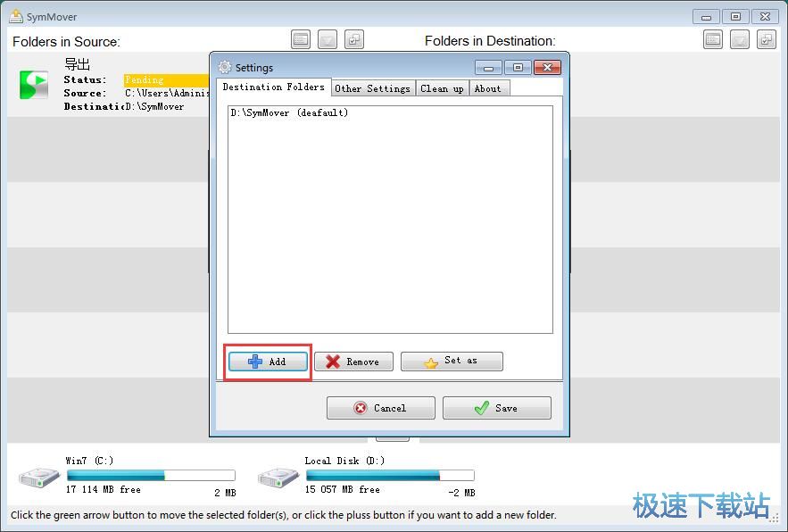Click the greyed down-arrow icon beside Folders in Source

click(x=328, y=40)
